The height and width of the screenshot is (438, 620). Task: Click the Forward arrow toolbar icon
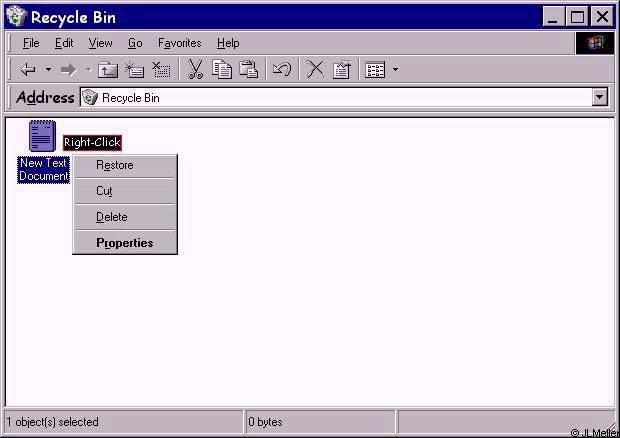tap(68, 70)
